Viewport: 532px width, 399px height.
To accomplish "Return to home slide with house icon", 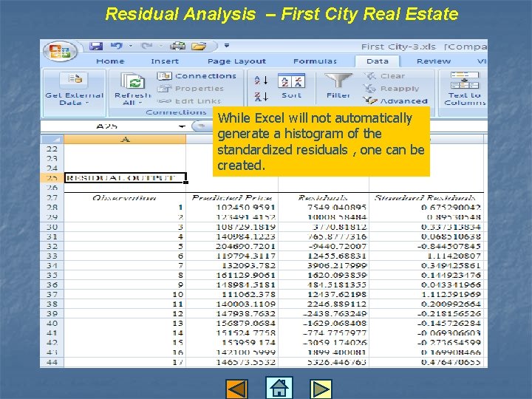I will [x=279, y=387].
